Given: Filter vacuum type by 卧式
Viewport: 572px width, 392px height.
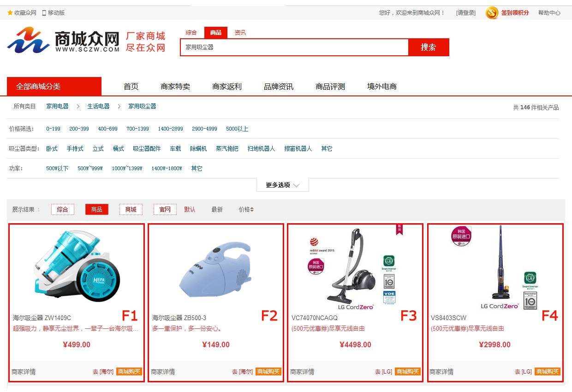Looking at the screenshot, I should 52,148.
